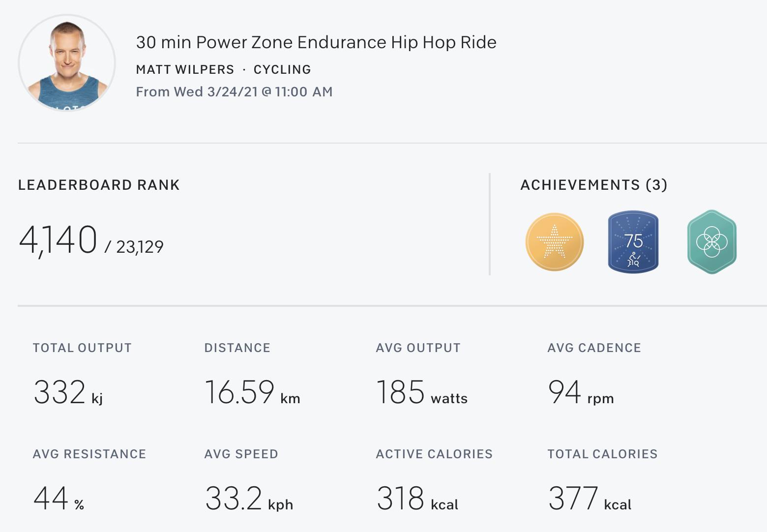Click the gold star achievement badge
767x532 pixels.
point(555,242)
